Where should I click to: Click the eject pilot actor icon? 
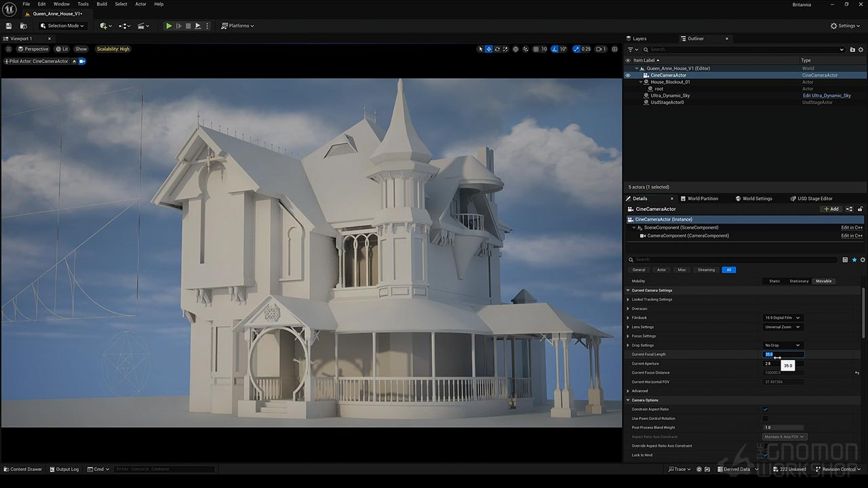[x=75, y=61]
